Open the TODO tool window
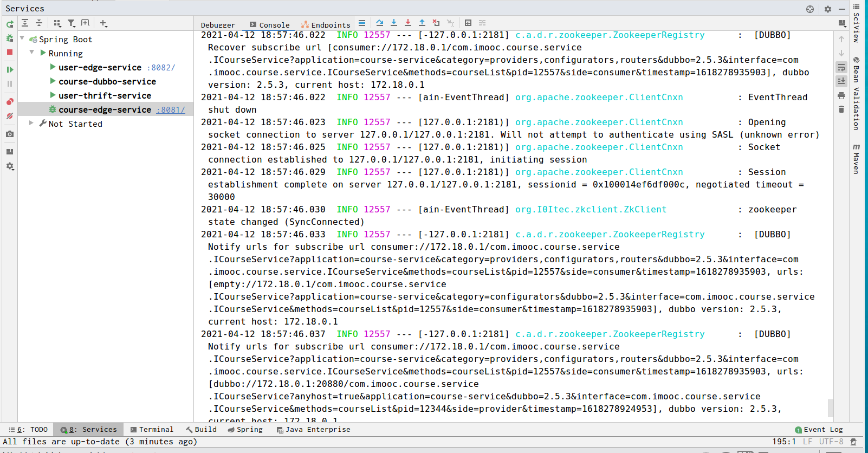The image size is (868, 453). (x=28, y=429)
